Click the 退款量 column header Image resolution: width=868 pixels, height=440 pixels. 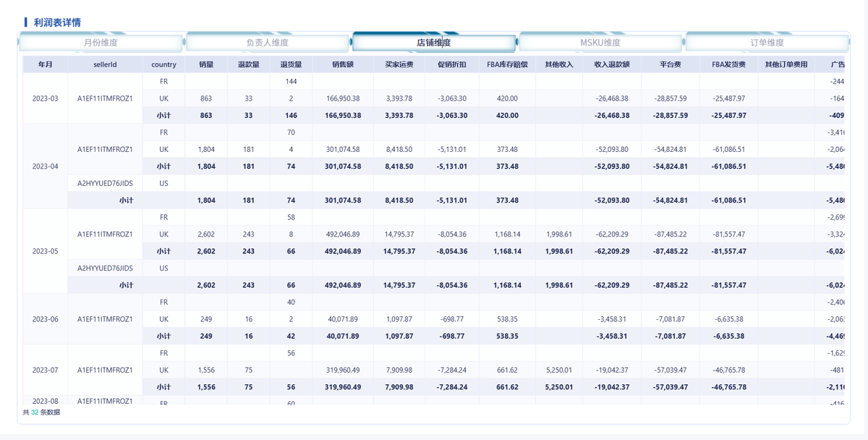coord(249,64)
